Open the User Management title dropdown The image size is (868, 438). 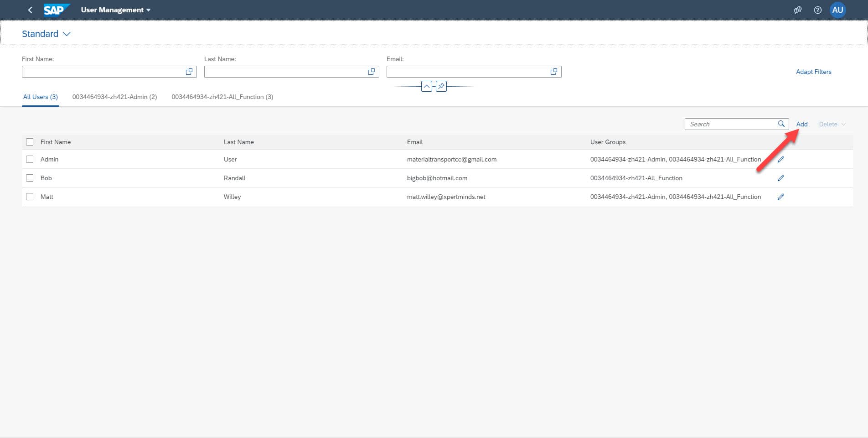pyautogui.click(x=116, y=10)
